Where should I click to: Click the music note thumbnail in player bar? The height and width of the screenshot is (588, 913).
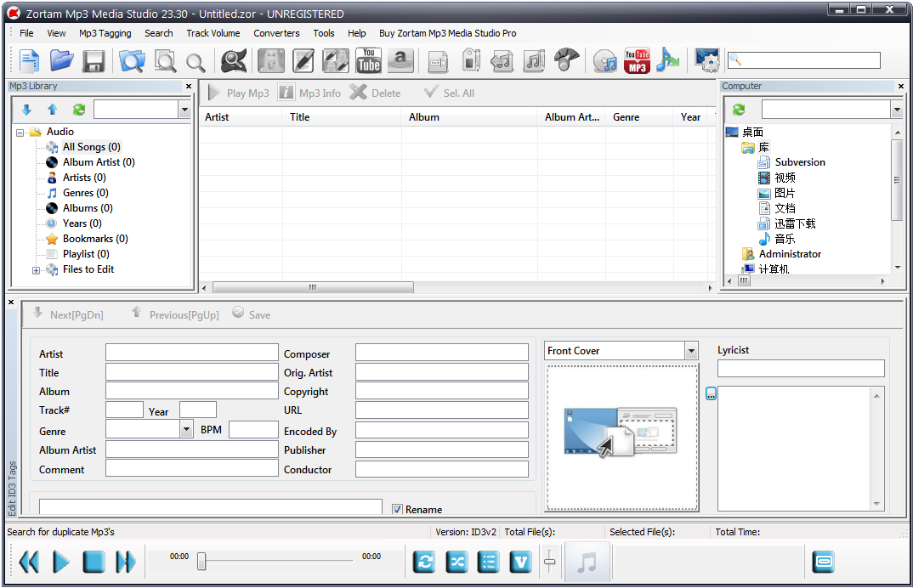[587, 563]
